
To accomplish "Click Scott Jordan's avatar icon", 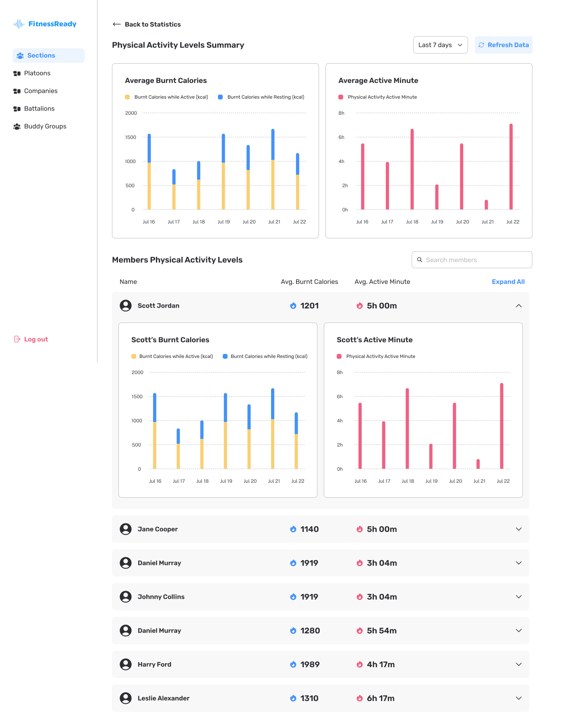I will click(x=126, y=306).
